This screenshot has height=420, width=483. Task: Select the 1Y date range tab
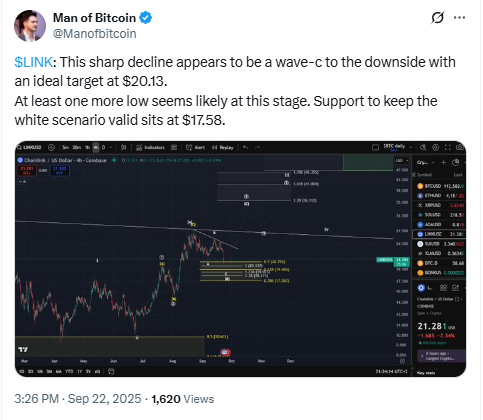pyautogui.click(x=79, y=371)
